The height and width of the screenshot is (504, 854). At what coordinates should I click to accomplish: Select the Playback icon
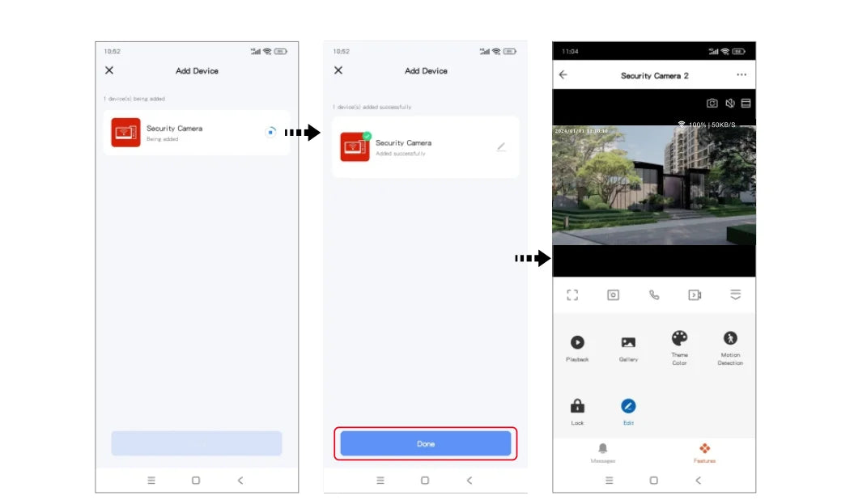(577, 341)
